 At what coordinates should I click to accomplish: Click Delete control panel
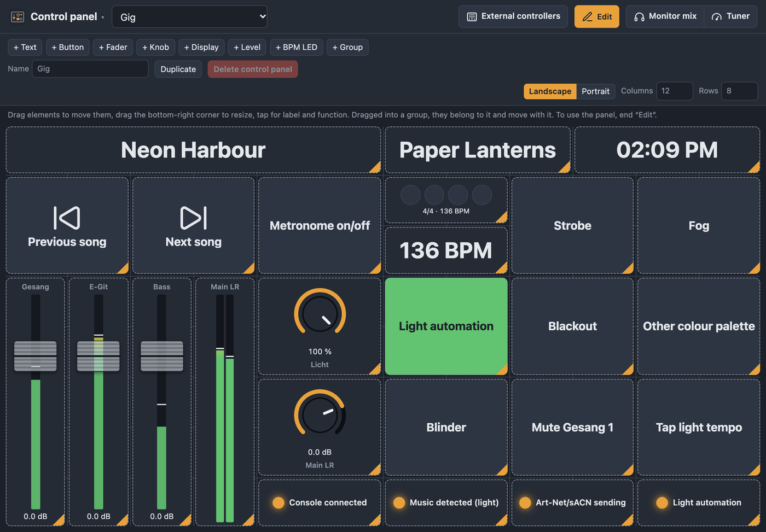tap(253, 69)
